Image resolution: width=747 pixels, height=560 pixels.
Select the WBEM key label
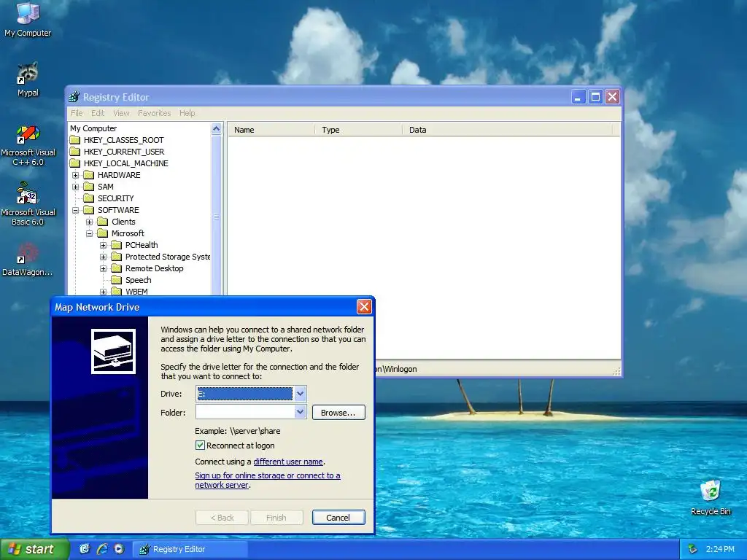point(136,292)
